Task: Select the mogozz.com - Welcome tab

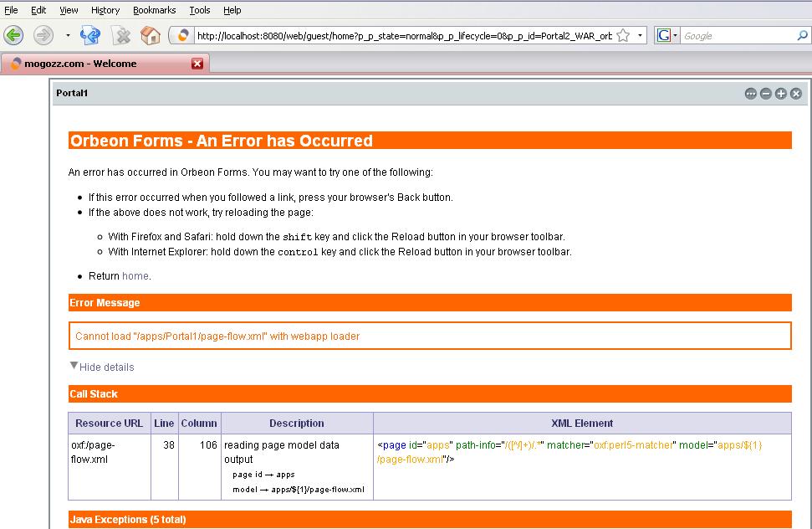Action: [x=80, y=64]
